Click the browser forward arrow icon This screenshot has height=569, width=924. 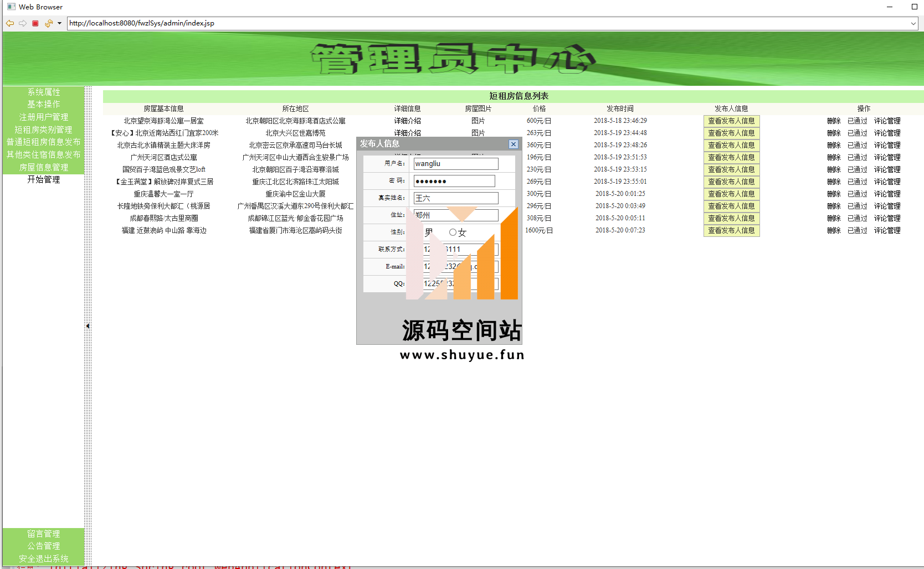point(23,23)
